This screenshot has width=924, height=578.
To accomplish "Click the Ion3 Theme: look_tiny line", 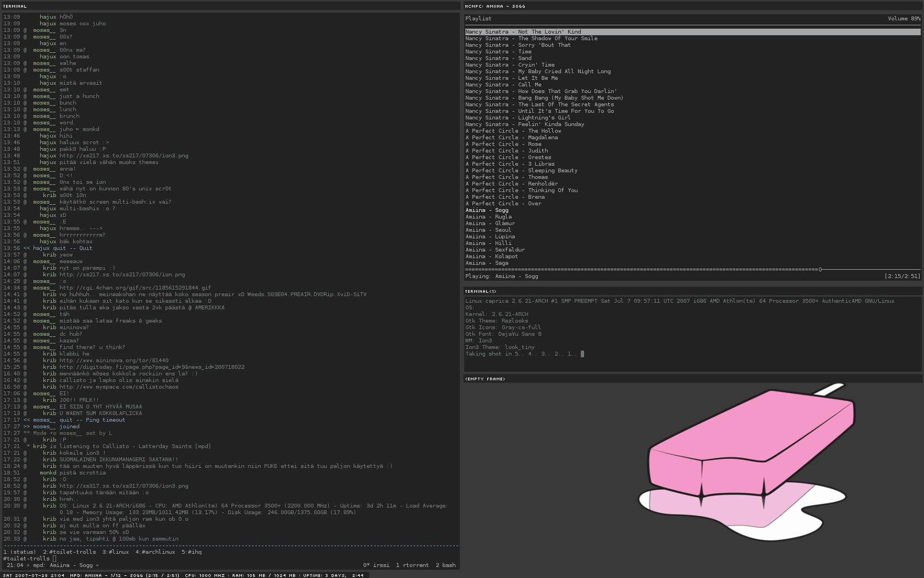I will point(500,347).
